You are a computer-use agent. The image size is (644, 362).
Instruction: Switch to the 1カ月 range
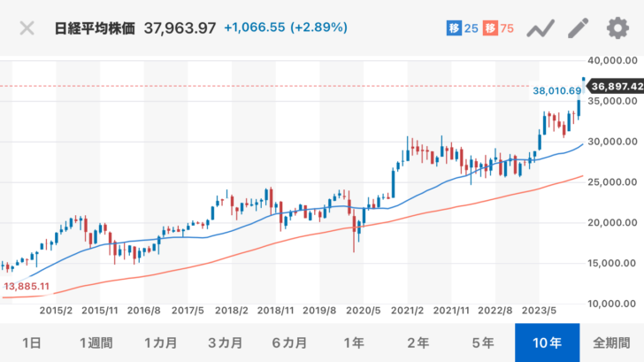point(161,343)
